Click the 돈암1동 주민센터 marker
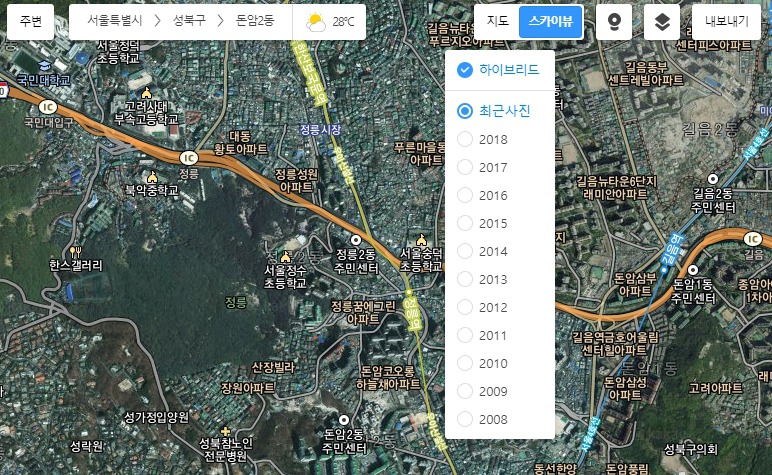The width and height of the screenshot is (772, 475). coord(693,270)
